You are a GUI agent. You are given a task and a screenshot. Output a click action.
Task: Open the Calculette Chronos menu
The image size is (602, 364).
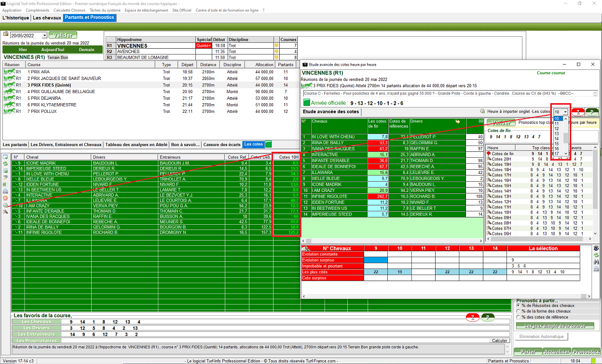(70, 10)
